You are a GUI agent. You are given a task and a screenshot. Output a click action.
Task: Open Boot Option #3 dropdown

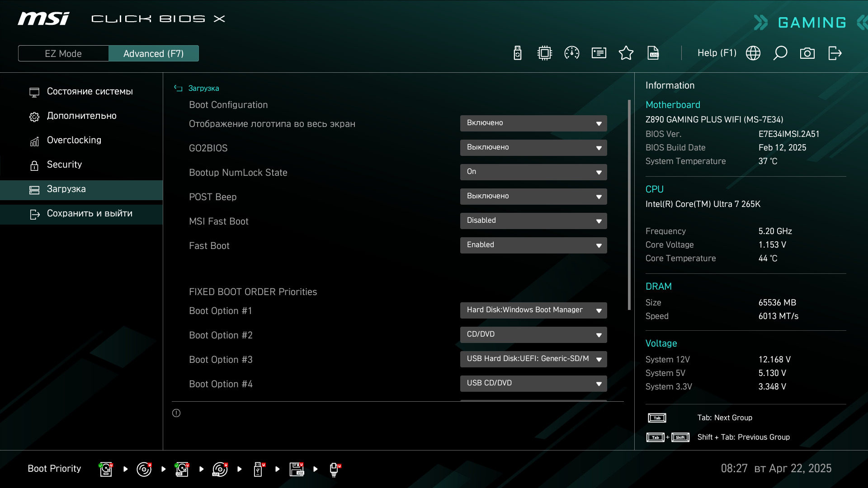tap(533, 359)
